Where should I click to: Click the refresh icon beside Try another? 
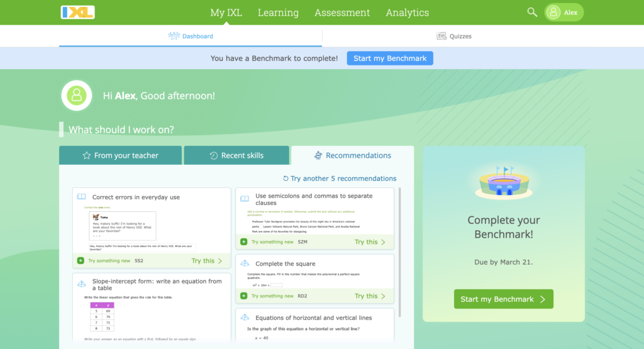[x=286, y=179]
